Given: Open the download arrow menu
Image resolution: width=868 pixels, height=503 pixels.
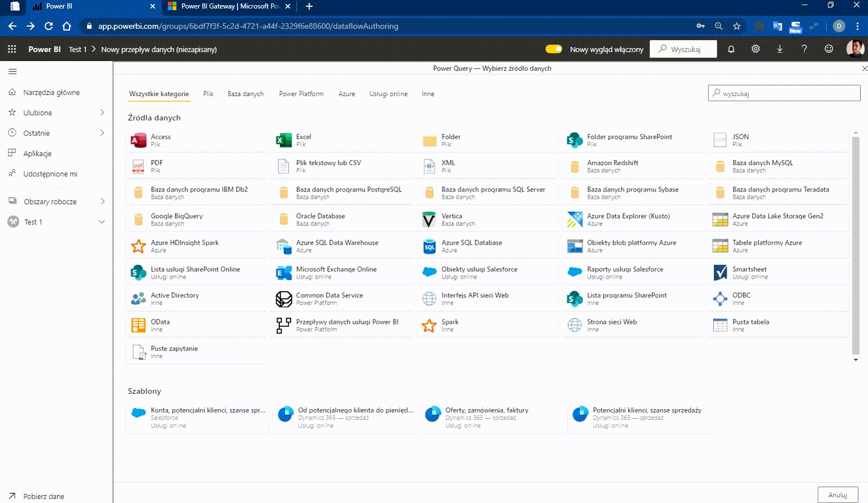Looking at the screenshot, I should 780,49.
